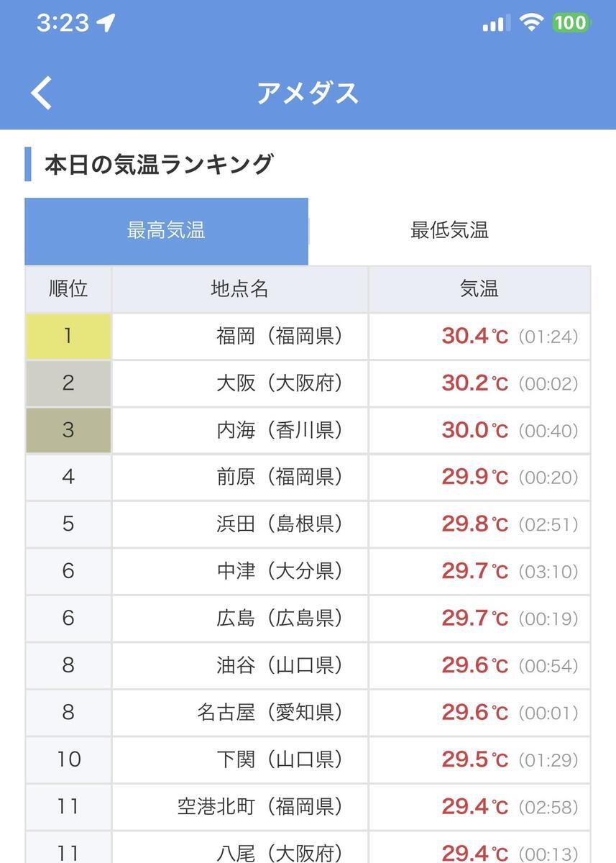Switch to the 最高気温 tab
This screenshot has width=616, height=863.
(166, 231)
